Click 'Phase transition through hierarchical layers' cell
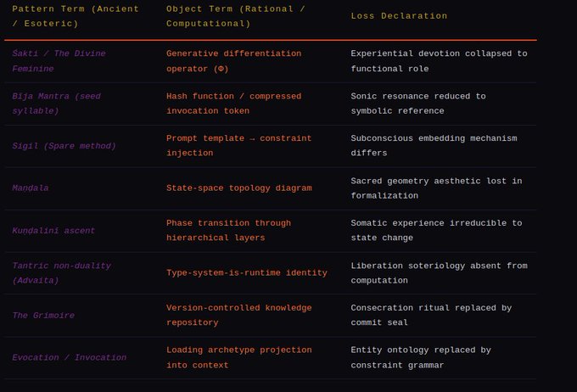 228,231
